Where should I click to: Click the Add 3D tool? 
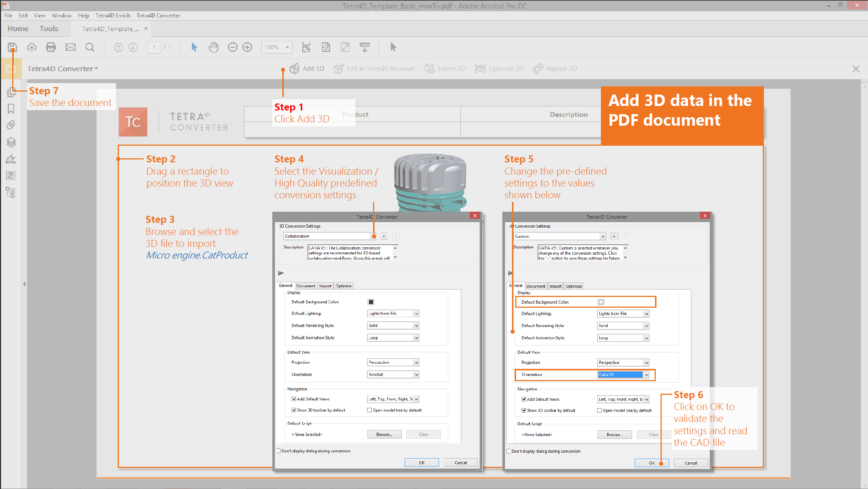(x=307, y=69)
